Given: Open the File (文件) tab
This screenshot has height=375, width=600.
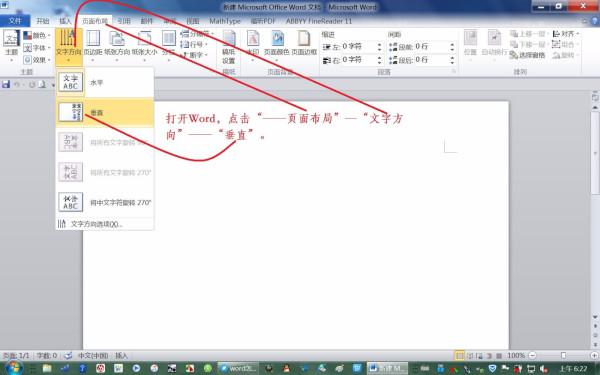Looking at the screenshot, I should click(15, 21).
